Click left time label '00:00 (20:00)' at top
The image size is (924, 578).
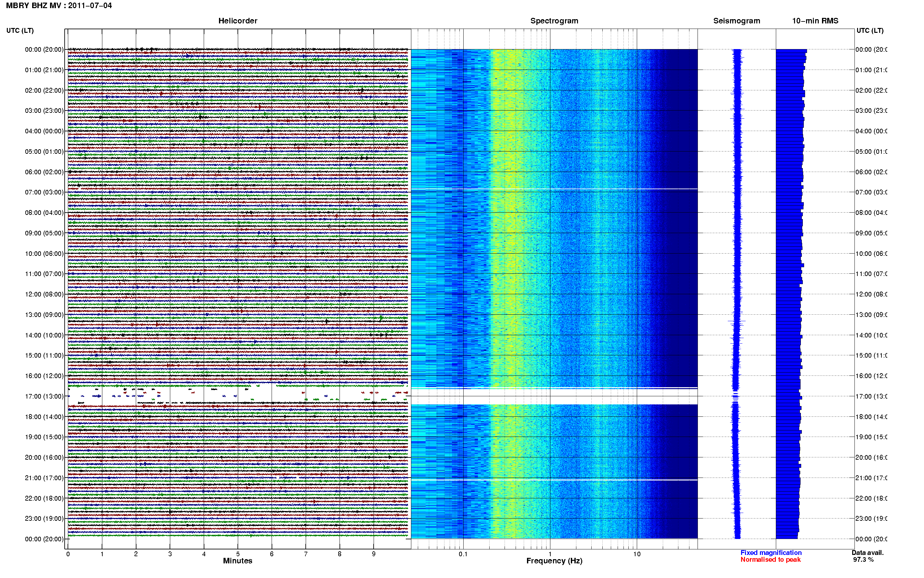tap(44, 49)
